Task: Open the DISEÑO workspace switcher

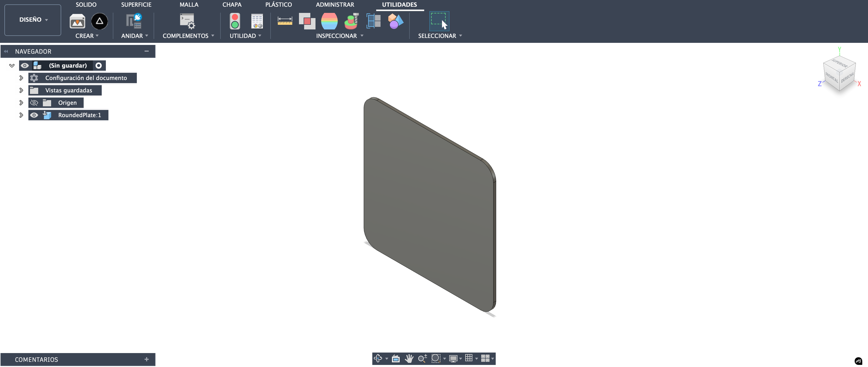Action: [32, 20]
